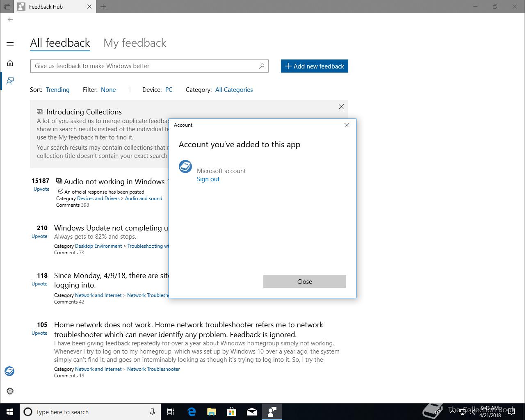
Task: Open 'Home network does not work' feedback title
Action: tap(189, 330)
